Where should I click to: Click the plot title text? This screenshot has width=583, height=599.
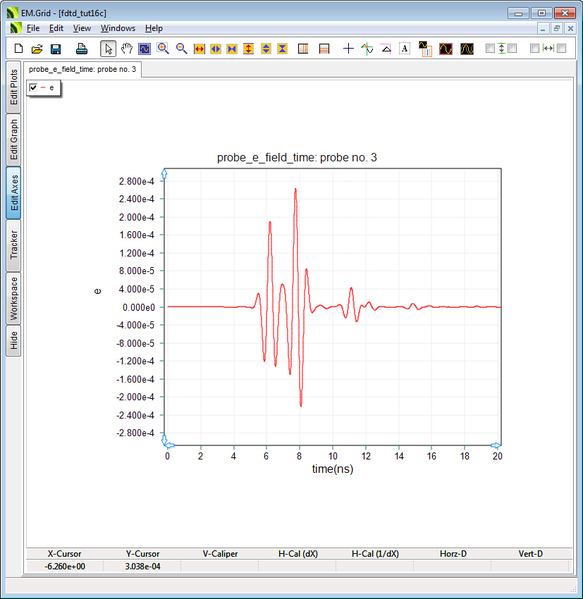297,158
